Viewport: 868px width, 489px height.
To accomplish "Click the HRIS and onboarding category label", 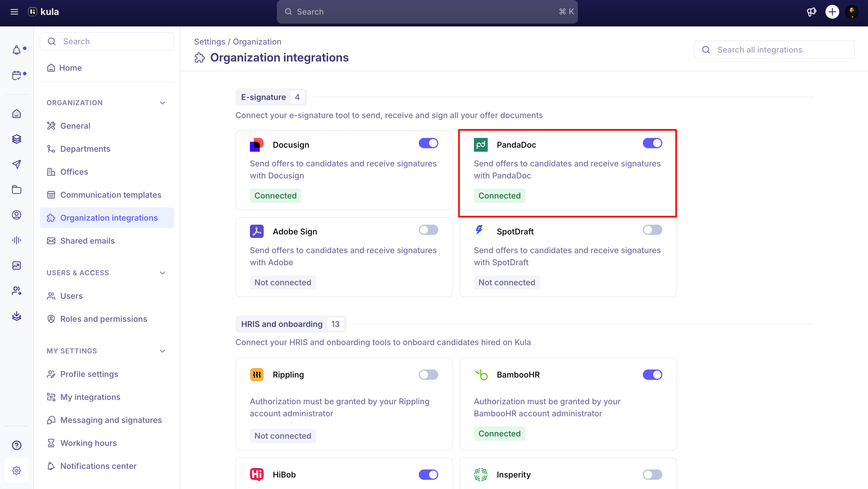I will 291,324.
